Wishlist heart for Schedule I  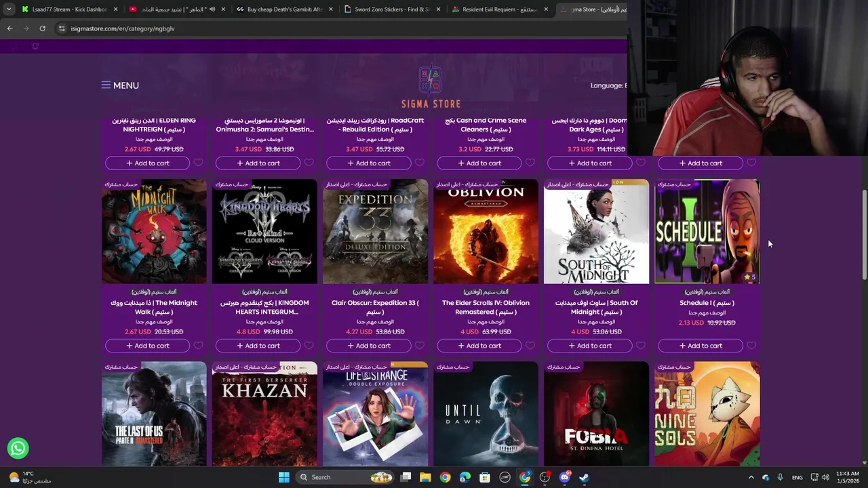pyautogui.click(x=751, y=346)
